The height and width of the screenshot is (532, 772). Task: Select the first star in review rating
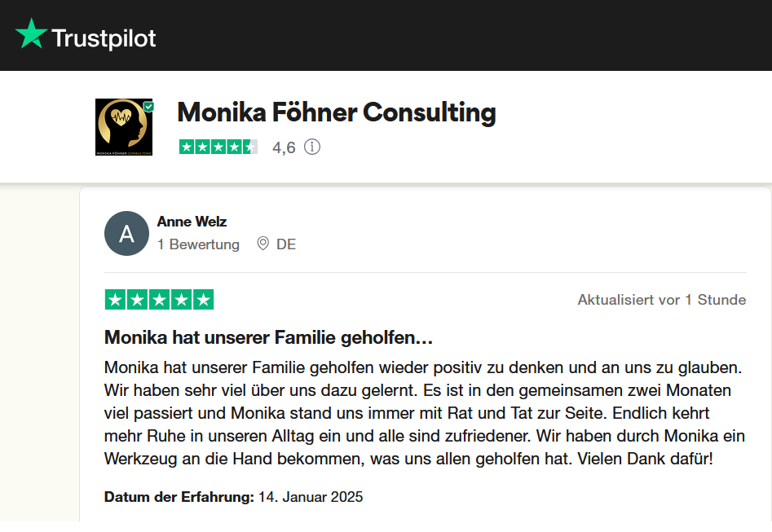point(114,299)
